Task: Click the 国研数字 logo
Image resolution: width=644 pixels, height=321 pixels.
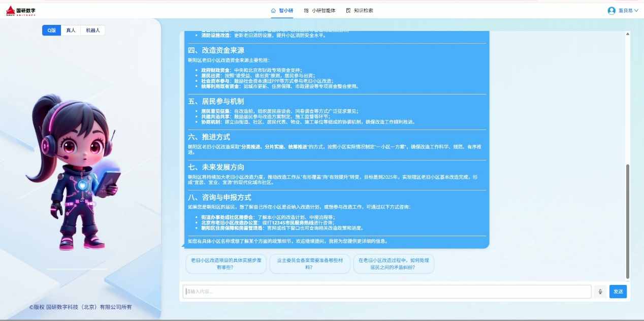Action: coord(21,10)
